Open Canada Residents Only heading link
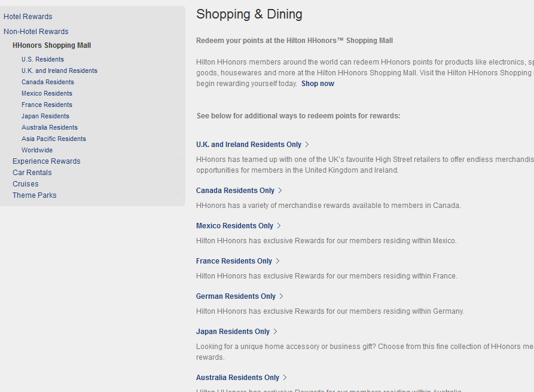534x392 pixels. pyautogui.click(x=235, y=191)
